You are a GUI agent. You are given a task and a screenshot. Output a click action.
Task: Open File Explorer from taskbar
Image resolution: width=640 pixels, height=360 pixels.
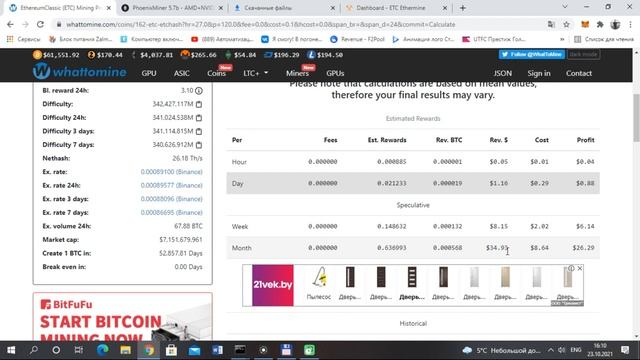tap(125, 350)
